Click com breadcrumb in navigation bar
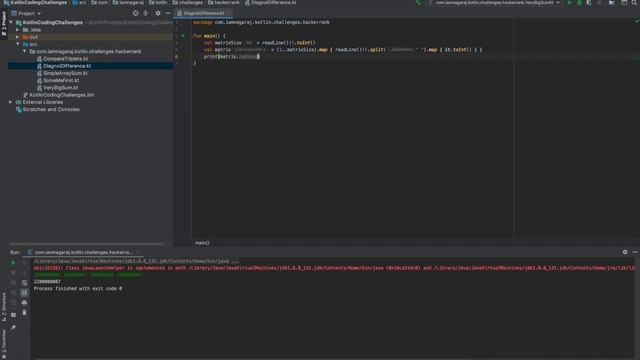Viewport: 640px width, 360px height. point(100,2)
